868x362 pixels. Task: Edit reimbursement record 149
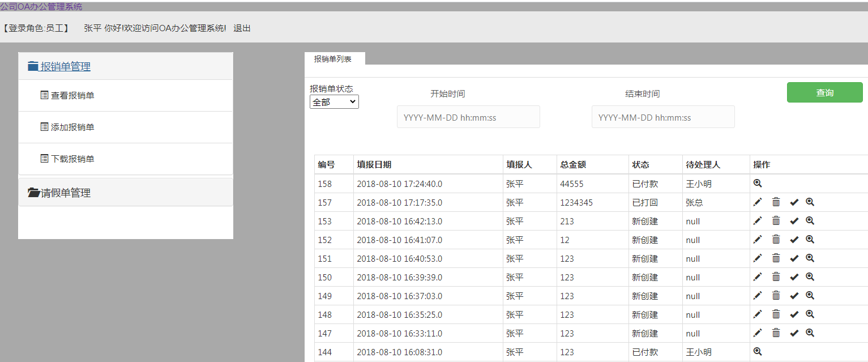point(758,296)
